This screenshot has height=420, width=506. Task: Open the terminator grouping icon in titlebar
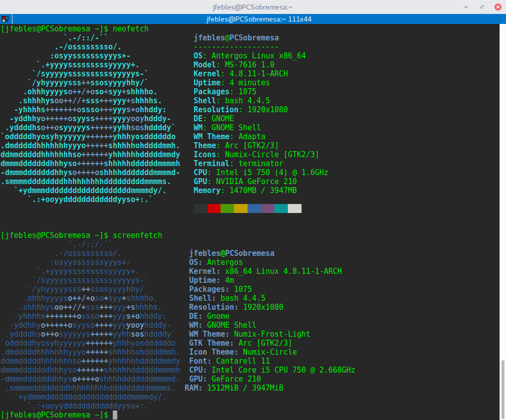click(x=5, y=19)
